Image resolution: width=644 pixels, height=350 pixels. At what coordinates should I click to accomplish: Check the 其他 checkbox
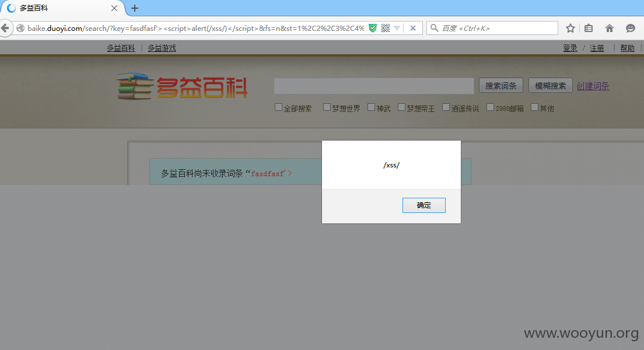(535, 107)
